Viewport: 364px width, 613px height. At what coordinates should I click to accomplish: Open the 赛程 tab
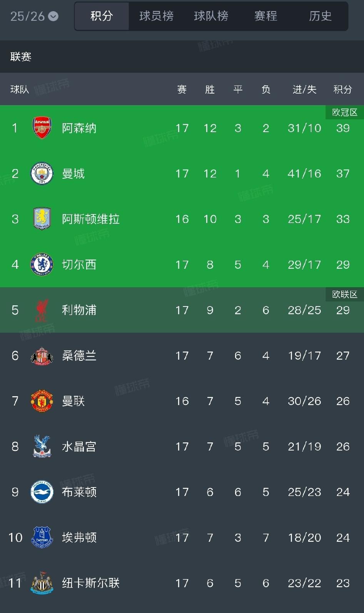tap(265, 16)
